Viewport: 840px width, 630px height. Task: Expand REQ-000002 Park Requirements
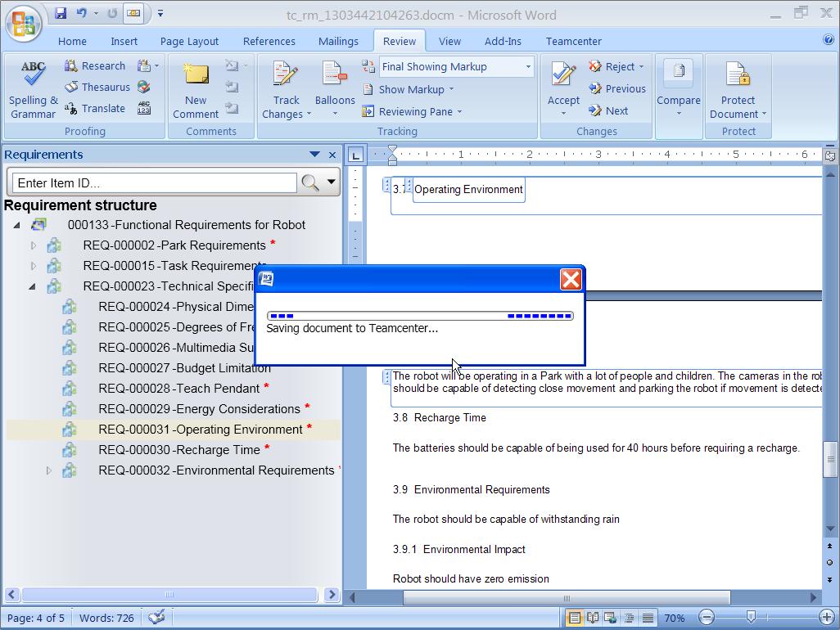pos(34,245)
